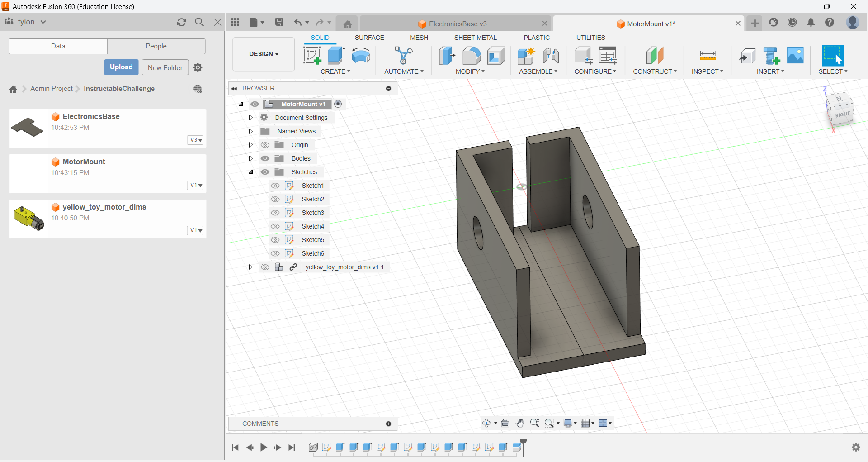This screenshot has height=462, width=868.
Task: Click the Offset Plane construct icon
Action: click(x=655, y=56)
